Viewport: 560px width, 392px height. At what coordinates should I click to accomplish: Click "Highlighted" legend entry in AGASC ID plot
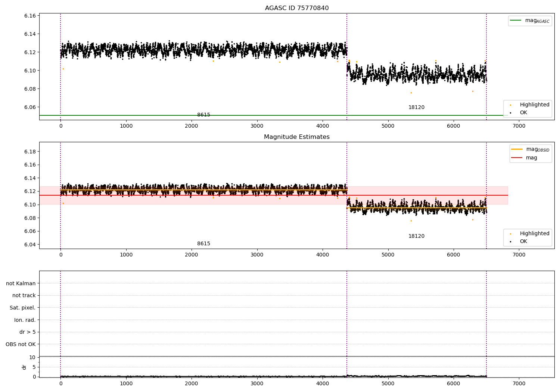[x=535, y=105]
